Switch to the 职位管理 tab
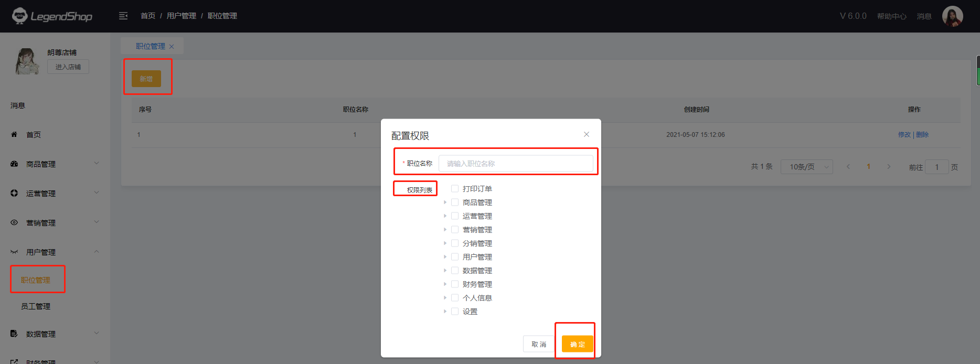980x364 pixels. (x=150, y=46)
